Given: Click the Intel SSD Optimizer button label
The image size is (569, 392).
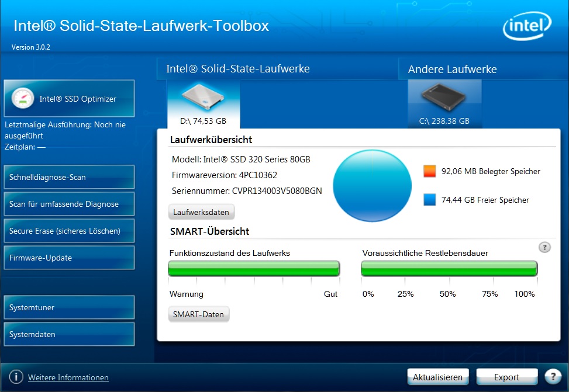Looking at the screenshot, I should (x=78, y=99).
